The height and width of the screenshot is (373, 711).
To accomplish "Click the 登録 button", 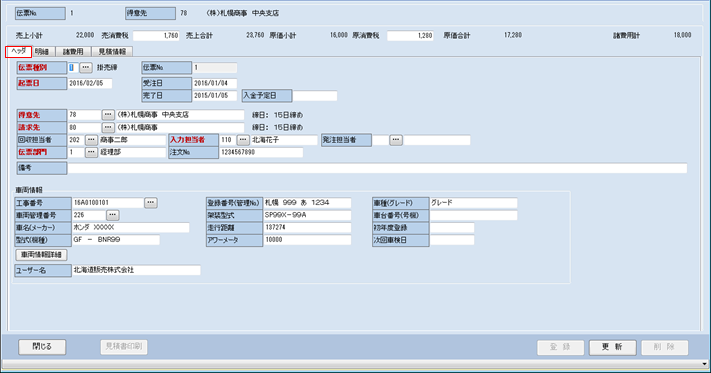I will [x=560, y=347].
